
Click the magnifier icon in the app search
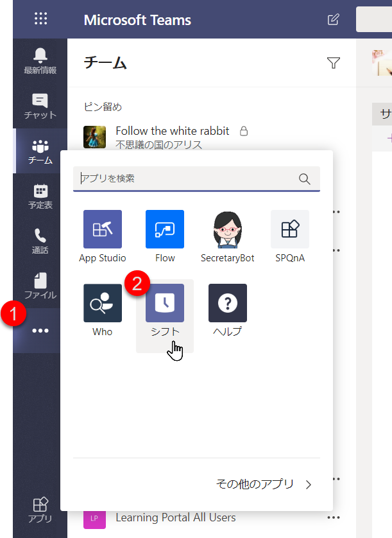(x=304, y=178)
